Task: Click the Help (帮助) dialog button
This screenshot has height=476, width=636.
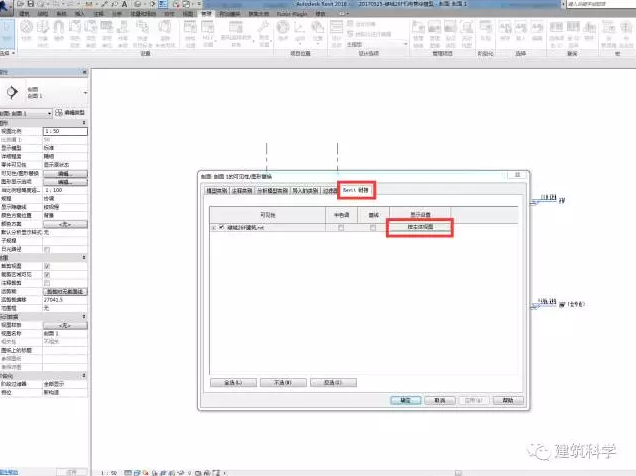Action: [x=508, y=401]
